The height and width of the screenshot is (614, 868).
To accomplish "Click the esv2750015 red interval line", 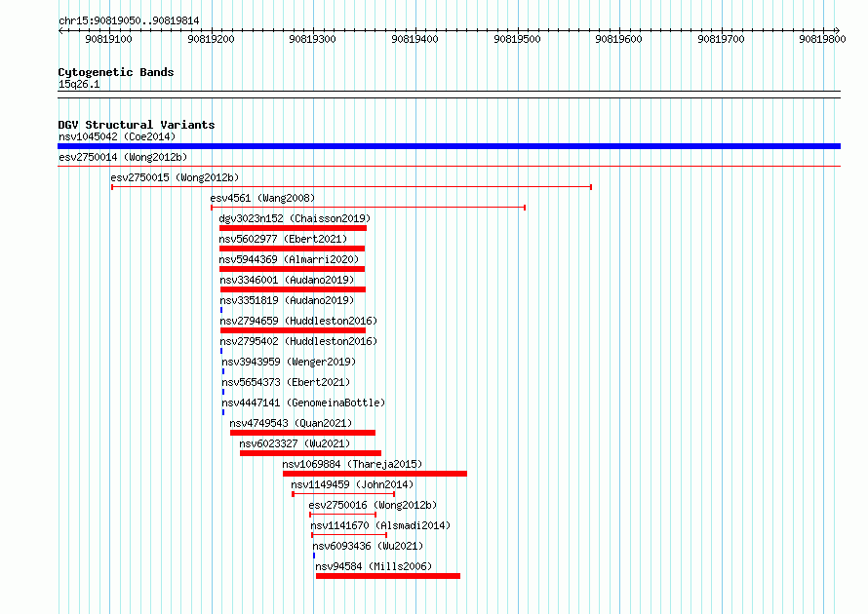I will click(x=351, y=187).
